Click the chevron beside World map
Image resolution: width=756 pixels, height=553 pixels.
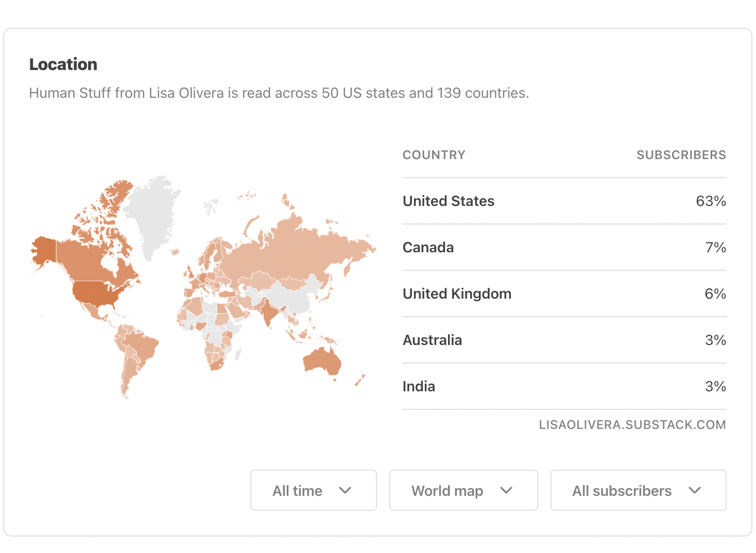pyautogui.click(x=506, y=490)
